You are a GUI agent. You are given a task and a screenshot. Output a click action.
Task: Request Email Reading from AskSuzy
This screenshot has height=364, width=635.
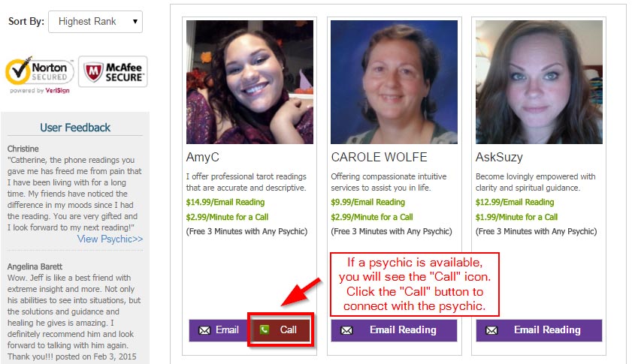pyautogui.click(x=539, y=330)
